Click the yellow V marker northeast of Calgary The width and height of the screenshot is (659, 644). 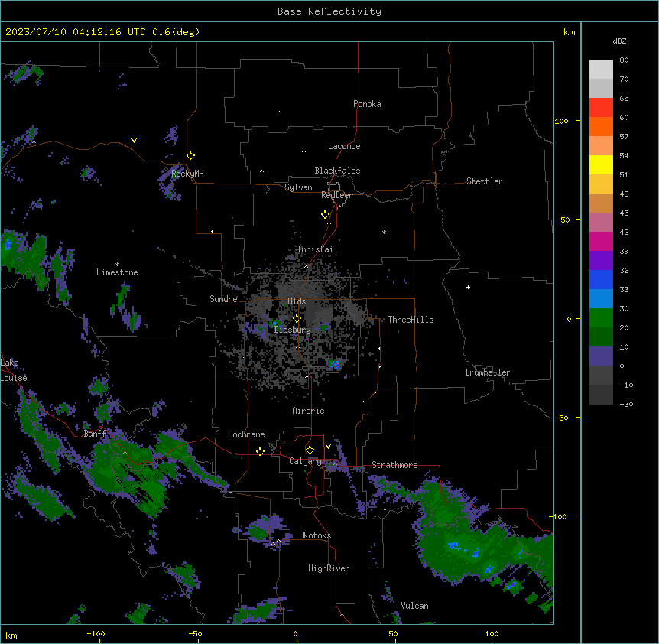[x=328, y=447]
